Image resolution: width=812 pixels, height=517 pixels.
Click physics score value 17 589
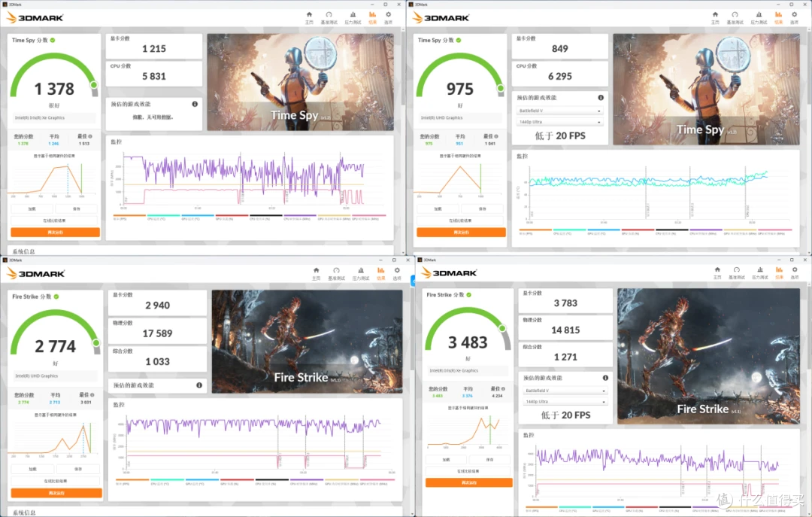pos(157,333)
